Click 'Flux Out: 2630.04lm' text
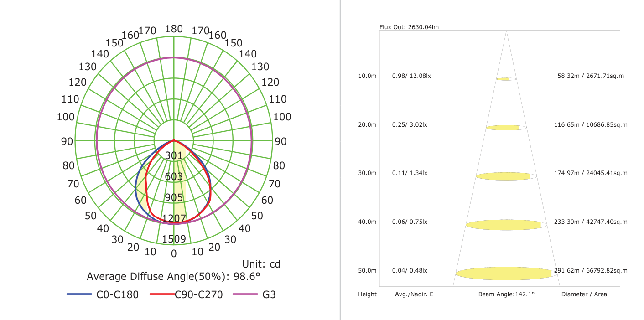 point(409,27)
